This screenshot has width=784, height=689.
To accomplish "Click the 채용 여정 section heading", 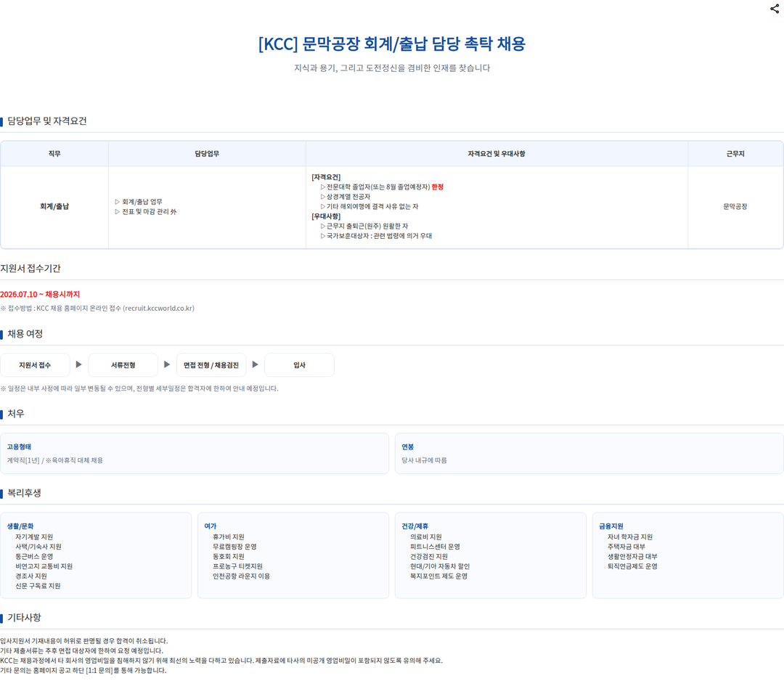I will pos(25,334).
